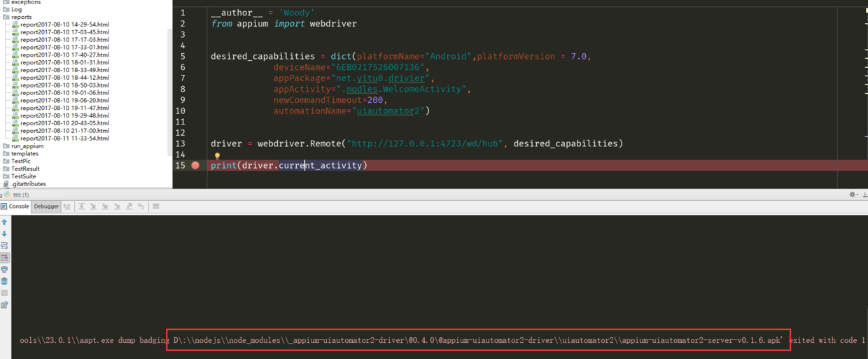Toggle soft-wrap in the console

click(4, 246)
